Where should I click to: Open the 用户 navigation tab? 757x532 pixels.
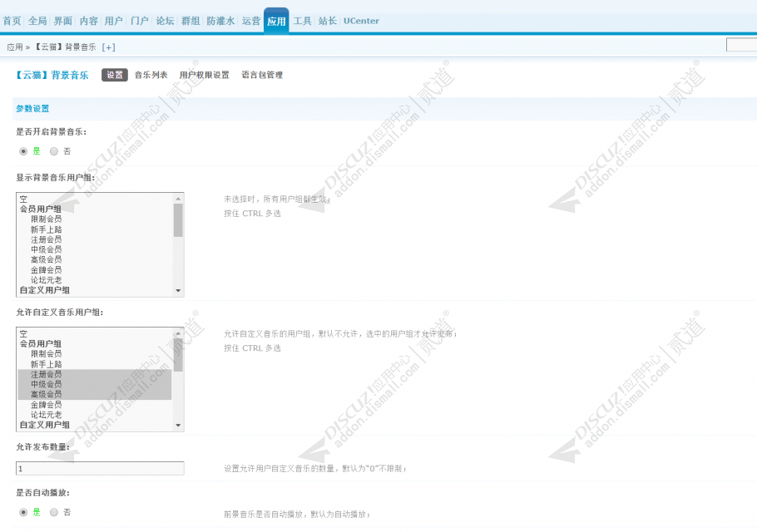point(113,21)
